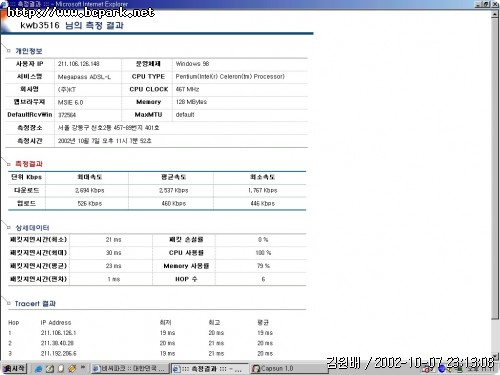The height and width of the screenshot is (375, 500).
Task: Click the 측정시간 date and time value
Action: coord(105,141)
